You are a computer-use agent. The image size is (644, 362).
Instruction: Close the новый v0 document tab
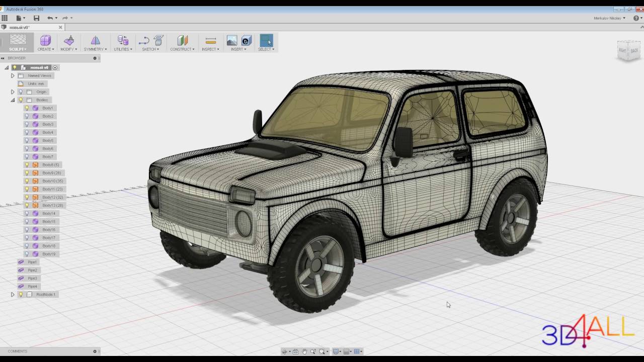pos(60,27)
